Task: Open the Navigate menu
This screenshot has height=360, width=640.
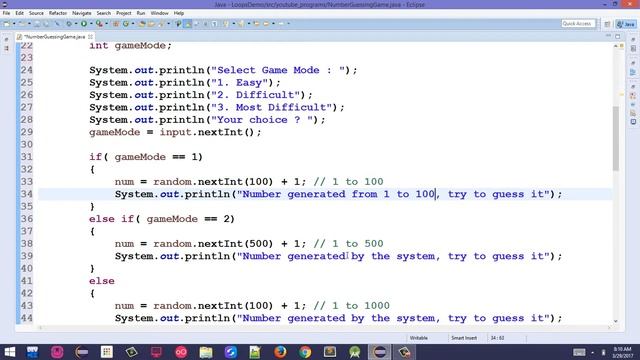Action: click(82, 13)
